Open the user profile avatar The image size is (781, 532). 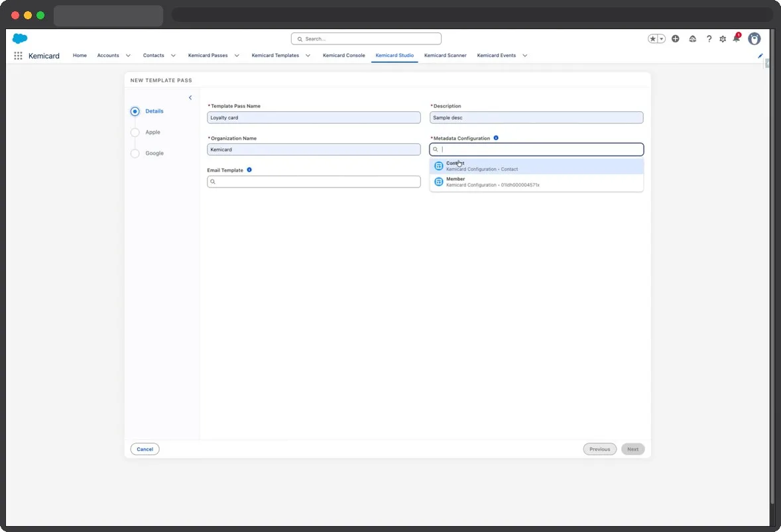click(x=754, y=39)
